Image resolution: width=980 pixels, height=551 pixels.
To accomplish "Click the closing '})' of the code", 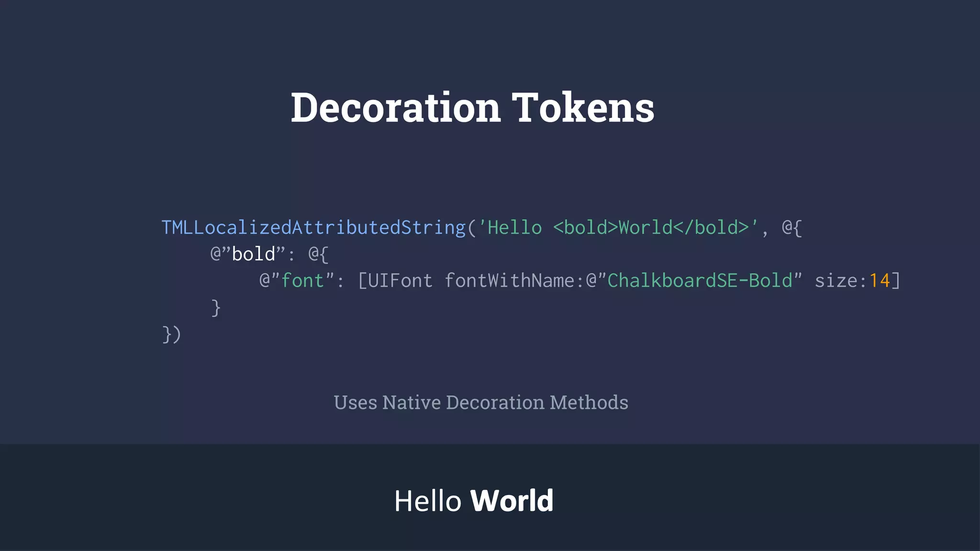I will click(x=171, y=334).
